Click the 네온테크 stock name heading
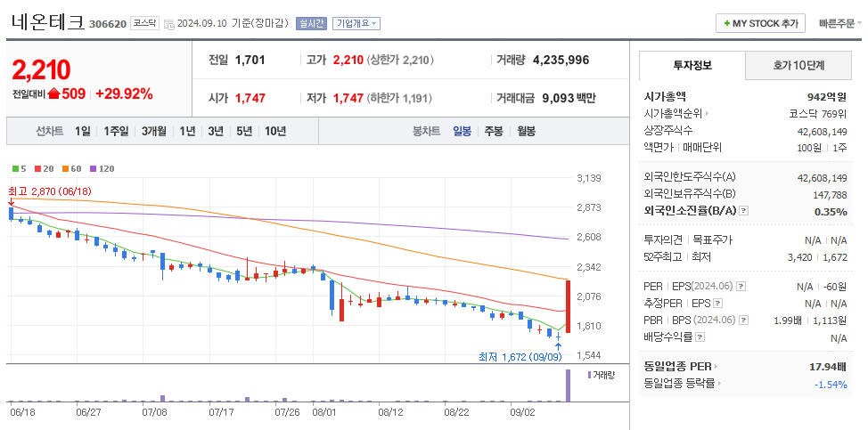868x430 pixels. 47,22
